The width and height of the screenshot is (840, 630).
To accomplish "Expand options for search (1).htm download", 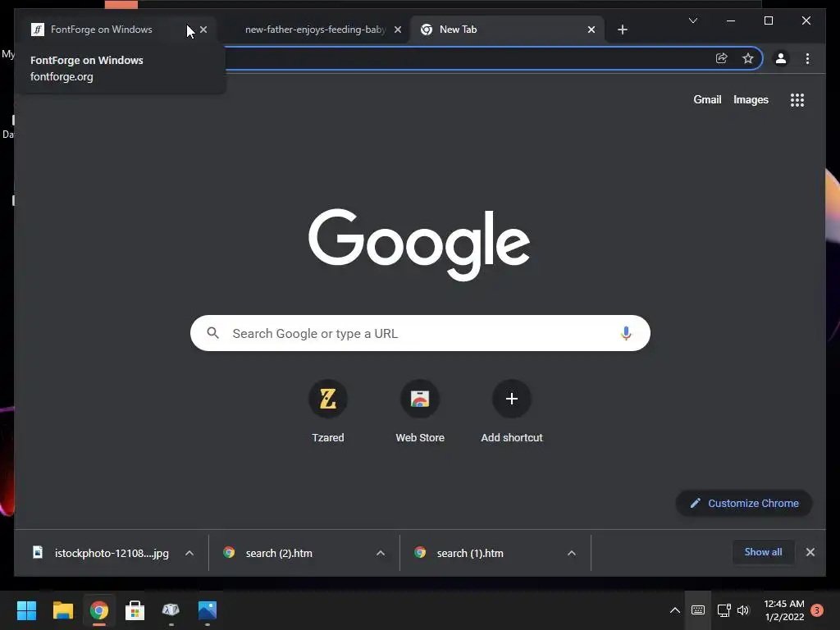I will [x=572, y=553].
